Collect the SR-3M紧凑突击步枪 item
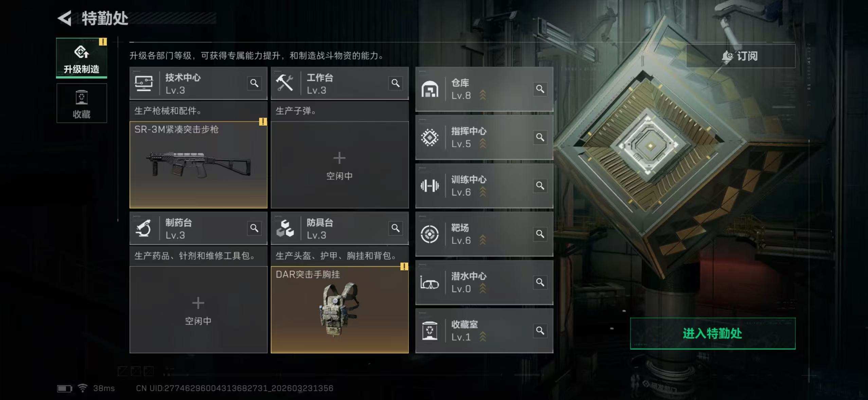 [x=198, y=165]
